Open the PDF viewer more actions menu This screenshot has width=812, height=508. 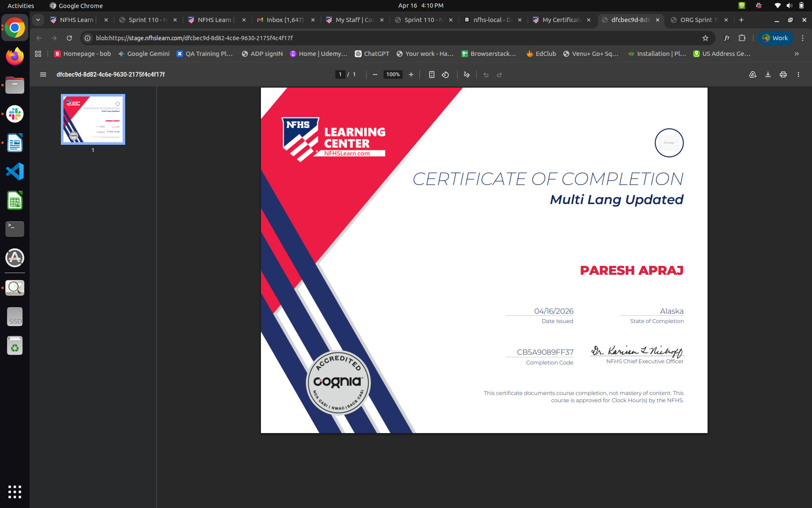(798, 75)
